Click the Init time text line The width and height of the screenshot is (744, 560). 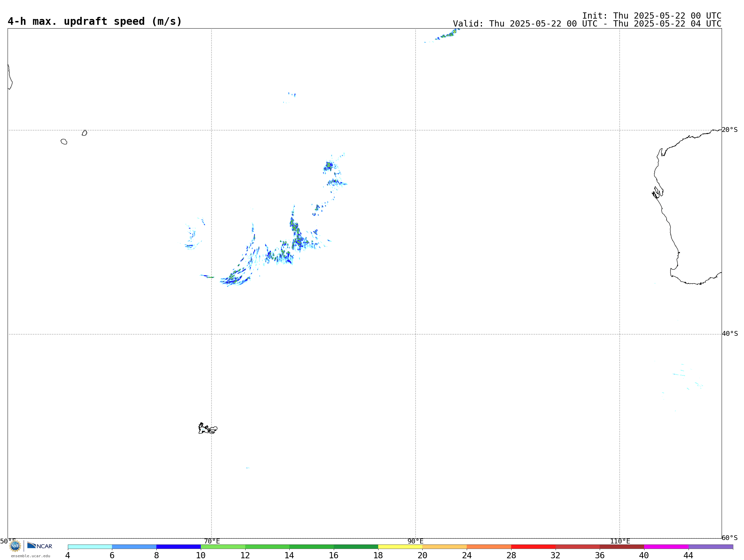[x=652, y=16]
